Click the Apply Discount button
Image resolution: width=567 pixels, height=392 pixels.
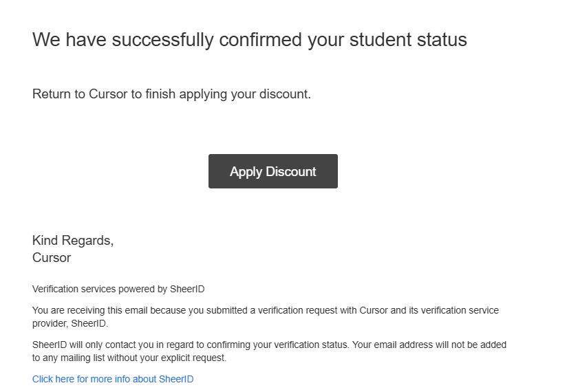273,171
